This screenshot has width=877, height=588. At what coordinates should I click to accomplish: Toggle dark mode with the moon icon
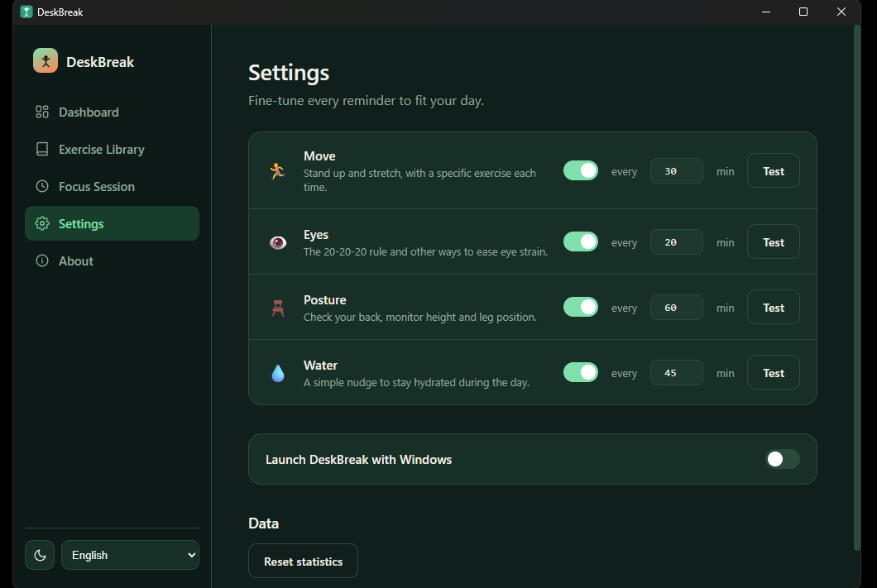[x=40, y=555]
